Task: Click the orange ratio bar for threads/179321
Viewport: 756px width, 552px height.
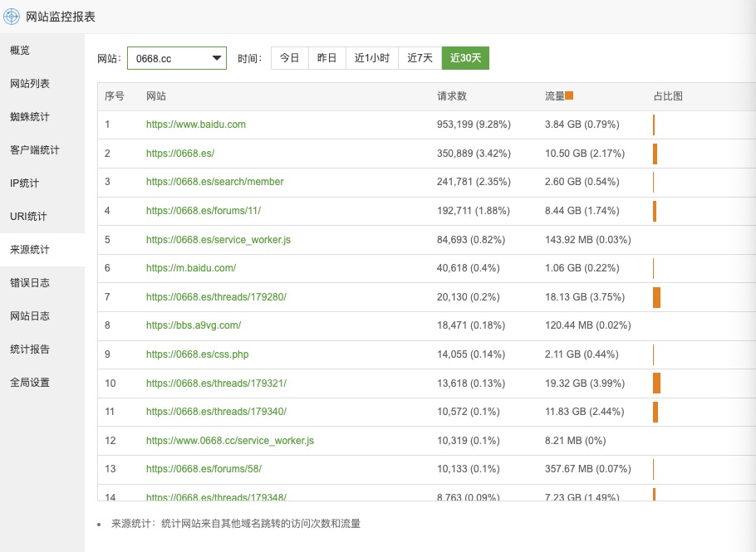Action: [656, 383]
